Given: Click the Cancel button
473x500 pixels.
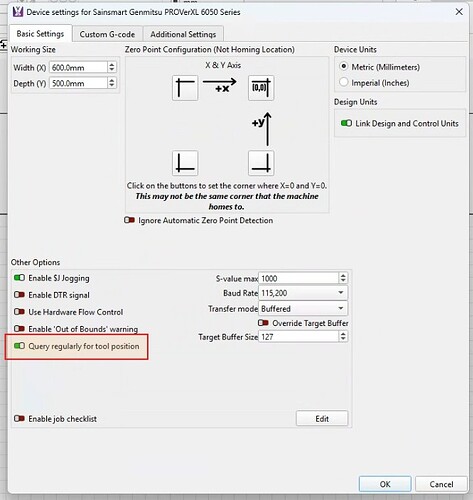Looking at the screenshot, I should point(441,484).
